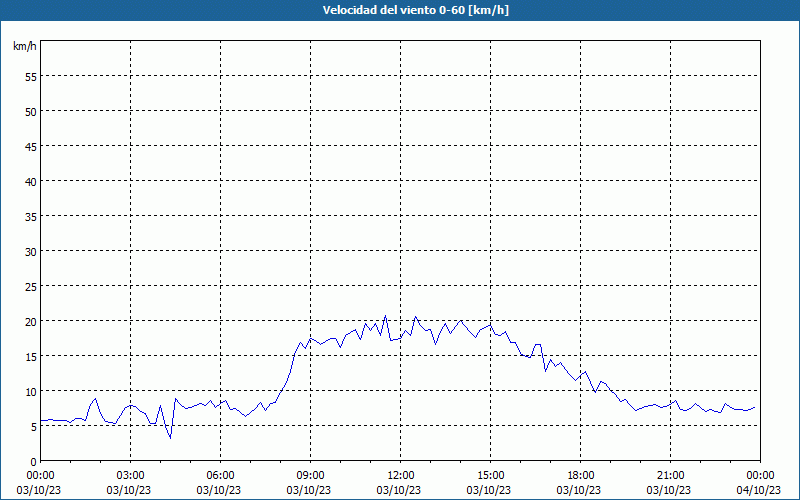Click the '25' y-axis label
Viewport: 800px width, 500px height.
click(x=31, y=287)
